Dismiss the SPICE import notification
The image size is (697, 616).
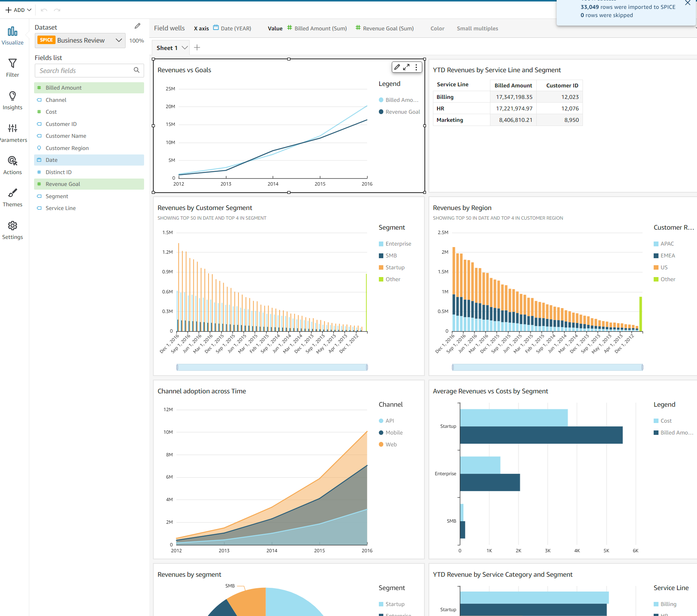click(x=688, y=3)
